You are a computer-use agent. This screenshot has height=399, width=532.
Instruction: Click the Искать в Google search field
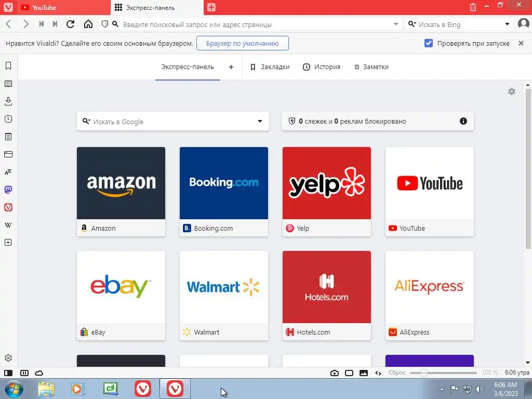tap(173, 121)
